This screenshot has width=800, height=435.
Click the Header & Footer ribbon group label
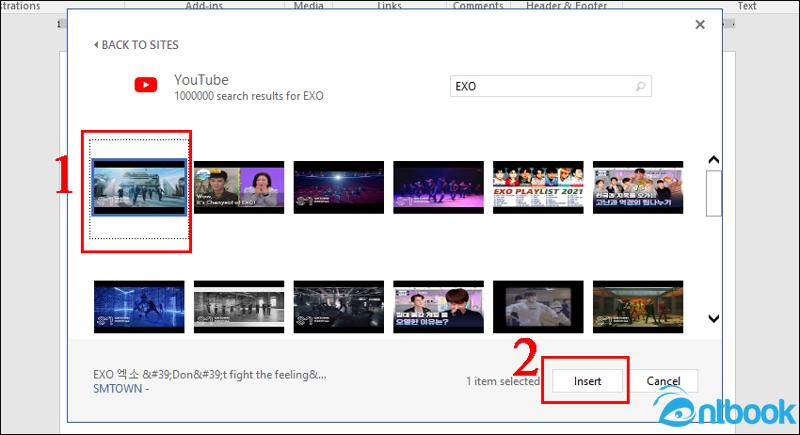pos(566,6)
